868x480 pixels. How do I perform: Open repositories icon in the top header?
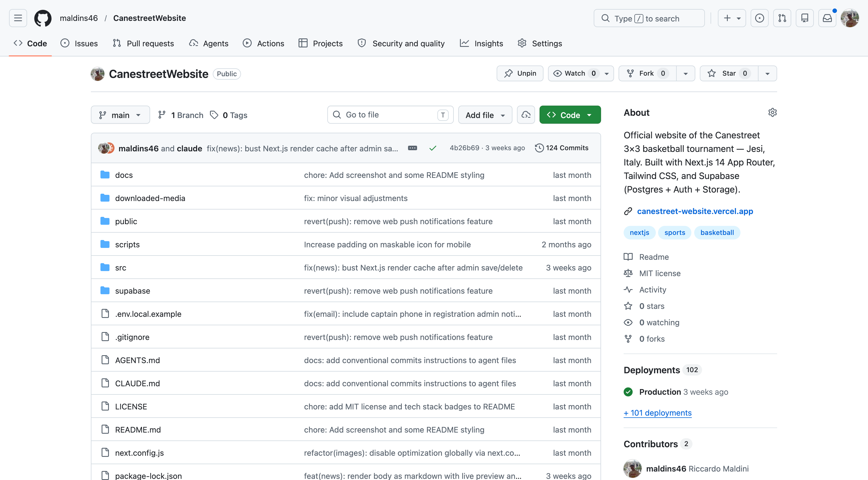(805, 18)
